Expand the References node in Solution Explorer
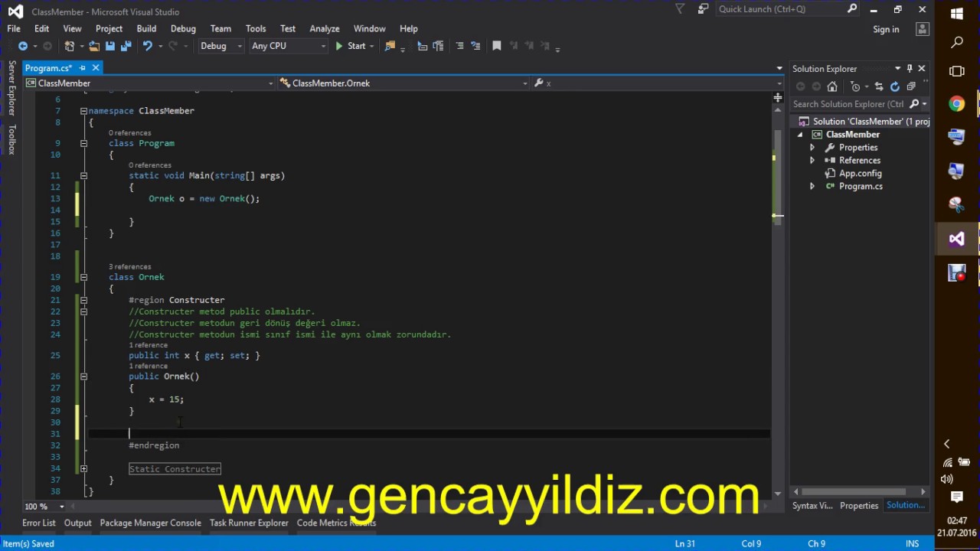Image resolution: width=980 pixels, height=551 pixels. (x=812, y=161)
